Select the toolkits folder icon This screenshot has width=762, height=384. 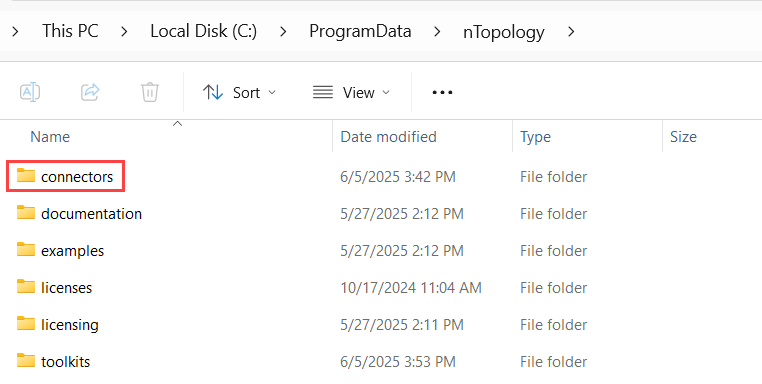click(26, 360)
